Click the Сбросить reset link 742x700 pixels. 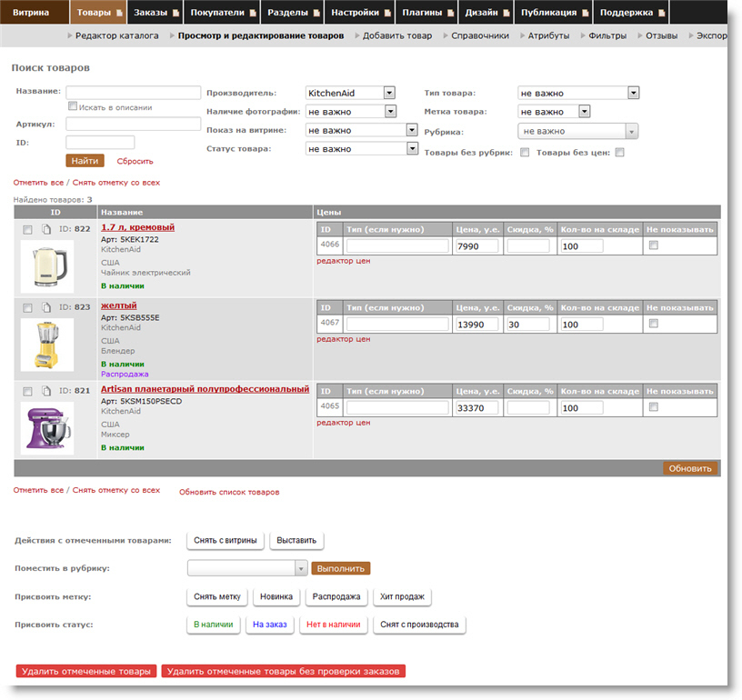coord(135,161)
